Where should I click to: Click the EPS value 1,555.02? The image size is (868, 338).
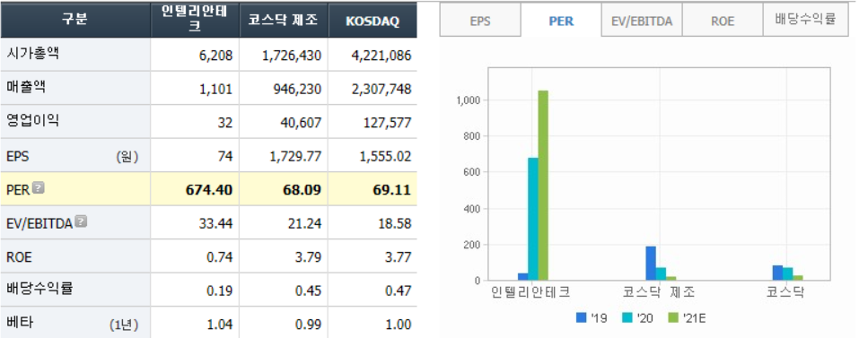tap(385, 157)
